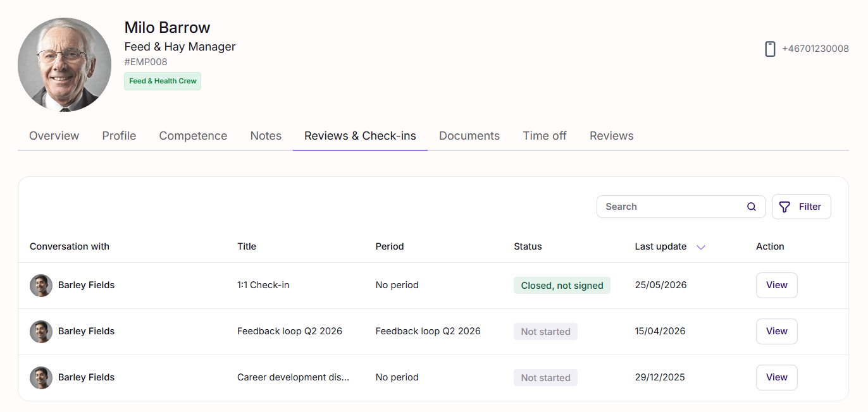Click Barley Fields avatar in the 1:1 Check-in row

click(41, 285)
